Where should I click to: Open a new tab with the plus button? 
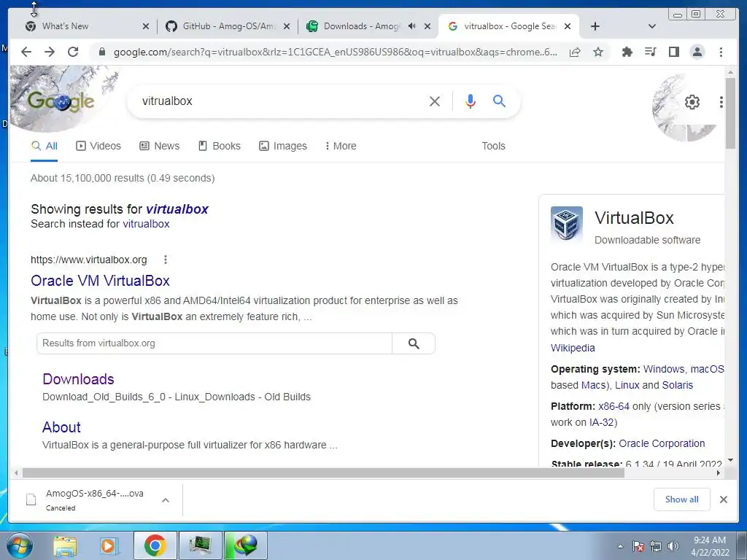pos(595,26)
